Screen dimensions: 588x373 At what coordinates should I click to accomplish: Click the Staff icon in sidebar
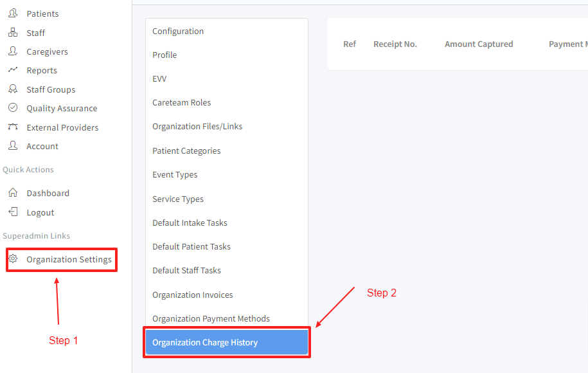(x=13, y=33)
